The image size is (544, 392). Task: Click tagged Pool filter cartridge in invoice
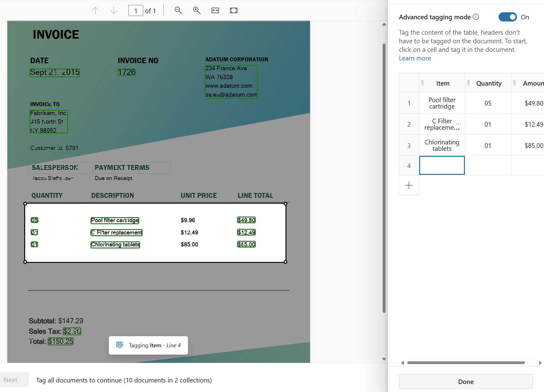pyautogui.click(x=115, y=220)
